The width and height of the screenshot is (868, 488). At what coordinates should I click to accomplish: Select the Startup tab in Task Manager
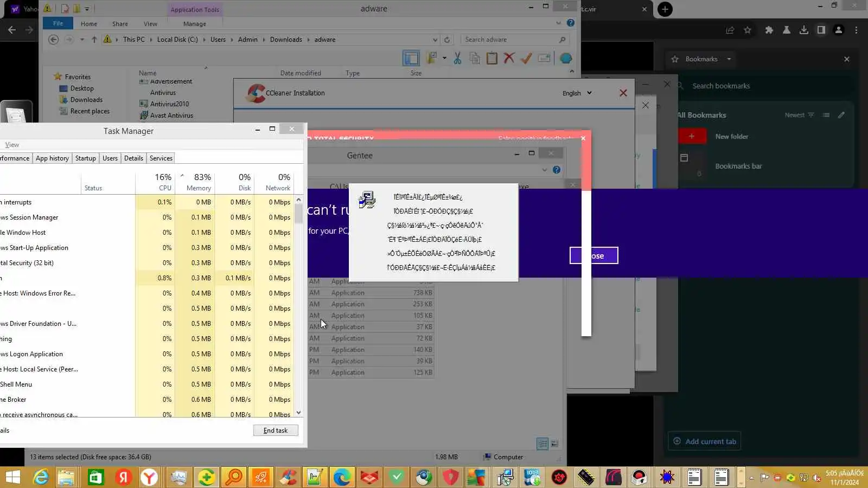(x=86, y=158)
